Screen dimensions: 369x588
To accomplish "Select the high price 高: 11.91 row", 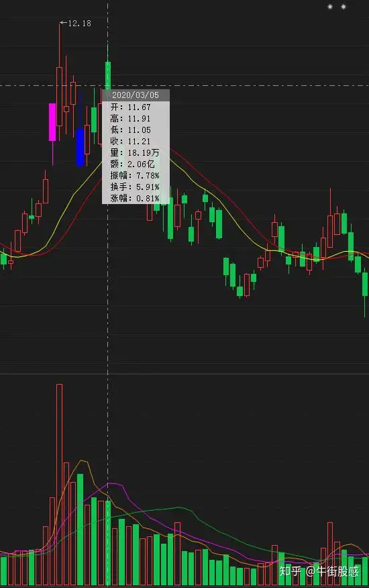I will (130, 119).
